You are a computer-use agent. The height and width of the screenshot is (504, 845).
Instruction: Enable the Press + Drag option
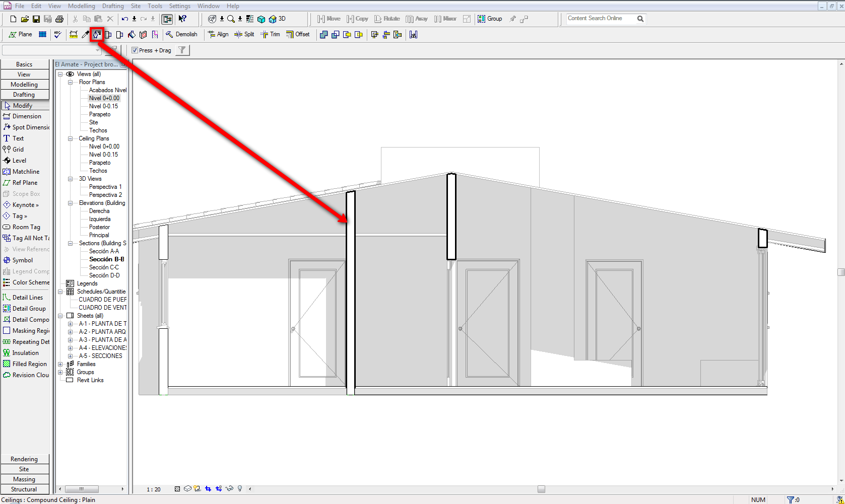(135, 50)
